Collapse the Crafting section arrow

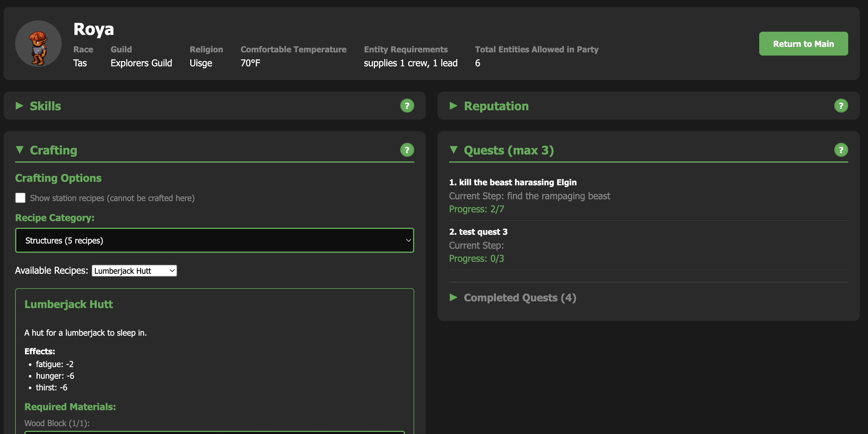[19, 150]
